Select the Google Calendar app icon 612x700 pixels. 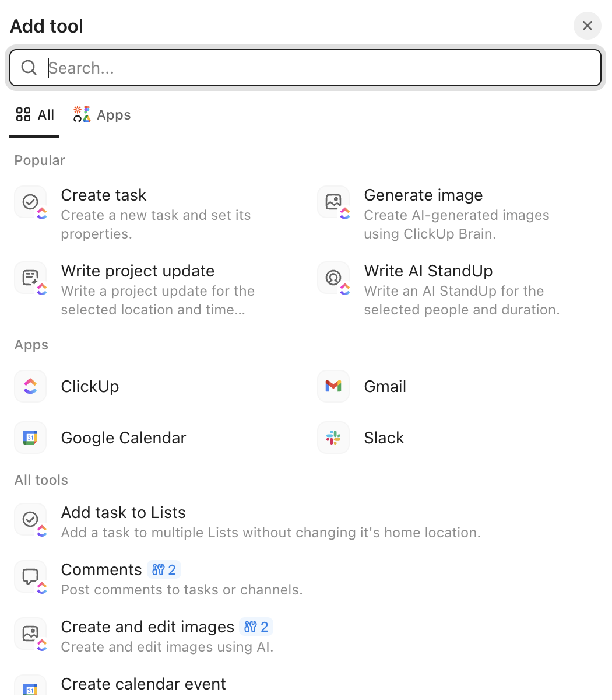pos(30,437)
